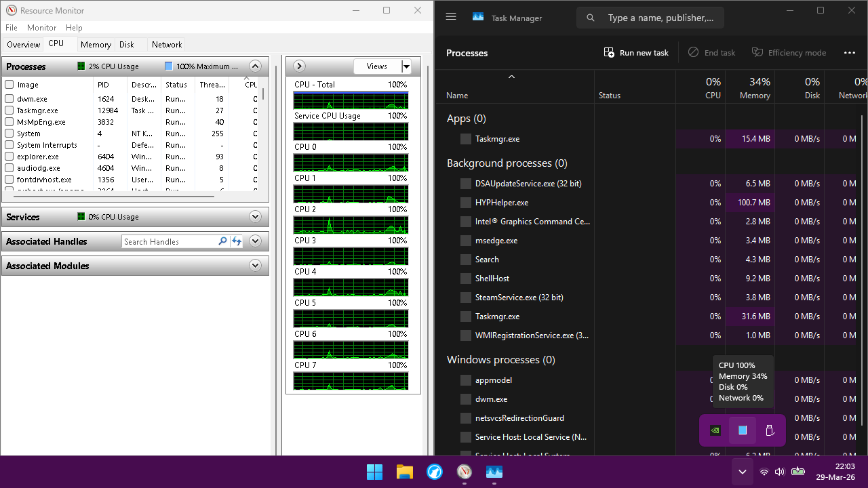
Task: Collapse the graphs pane with arrow button
Action: click(299, 66)
